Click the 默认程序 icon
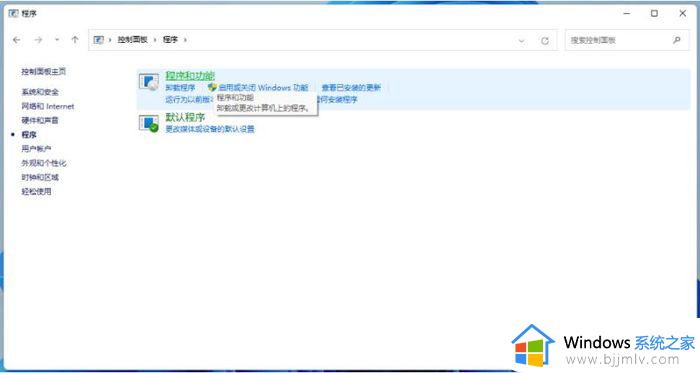The height and width of the screenshot is (373, 700). click(x=149, y=124)
